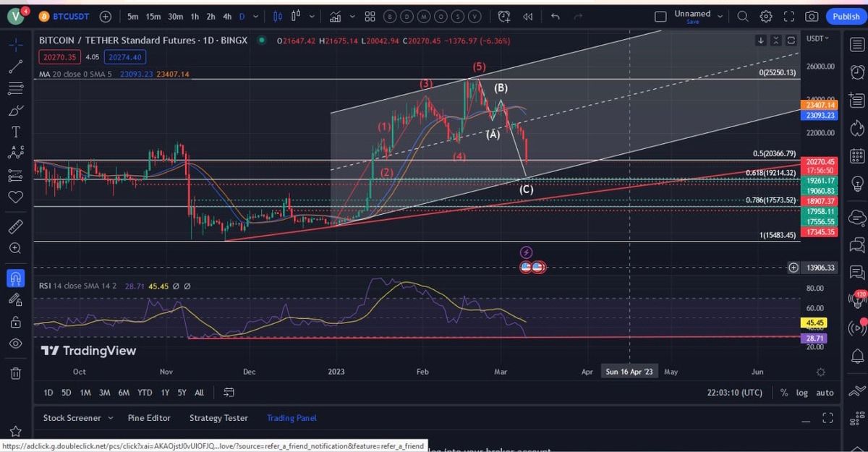Click the trash icon to remove drawings

(x=15, y=373)
